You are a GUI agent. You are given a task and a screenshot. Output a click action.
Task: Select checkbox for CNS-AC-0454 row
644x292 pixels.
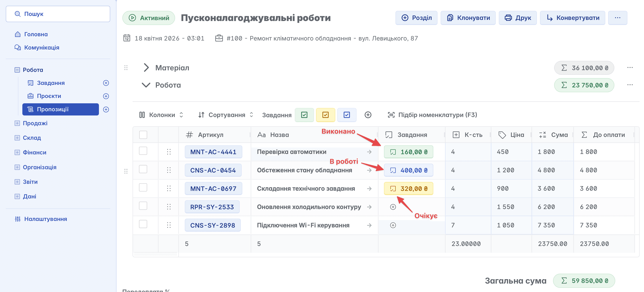[143, 169]
